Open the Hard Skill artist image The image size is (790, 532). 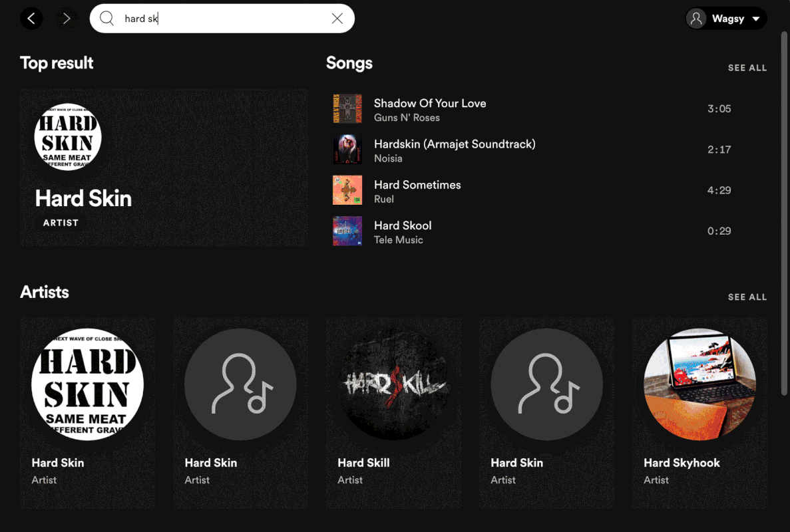coord(393,384)
